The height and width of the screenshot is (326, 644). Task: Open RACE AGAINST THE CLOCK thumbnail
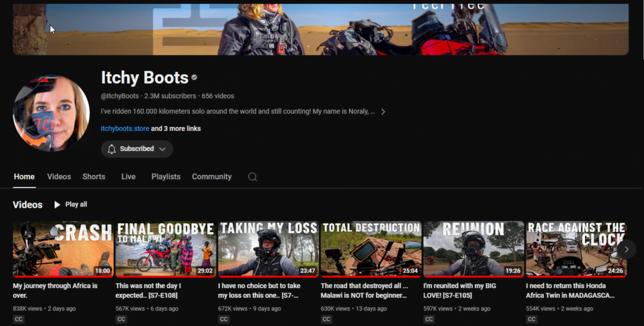click(576, 249)
